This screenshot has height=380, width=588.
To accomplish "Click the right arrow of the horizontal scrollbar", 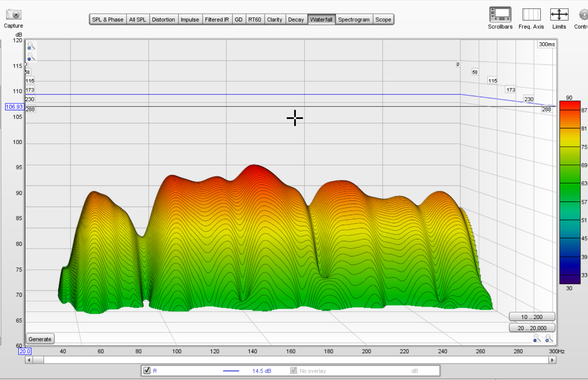I will click(x=552, y=360).
